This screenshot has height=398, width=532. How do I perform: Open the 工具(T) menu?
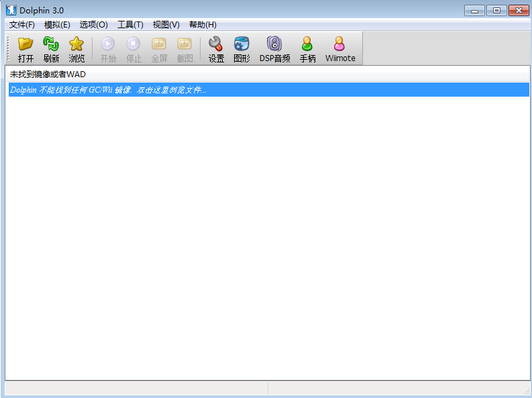130,25
